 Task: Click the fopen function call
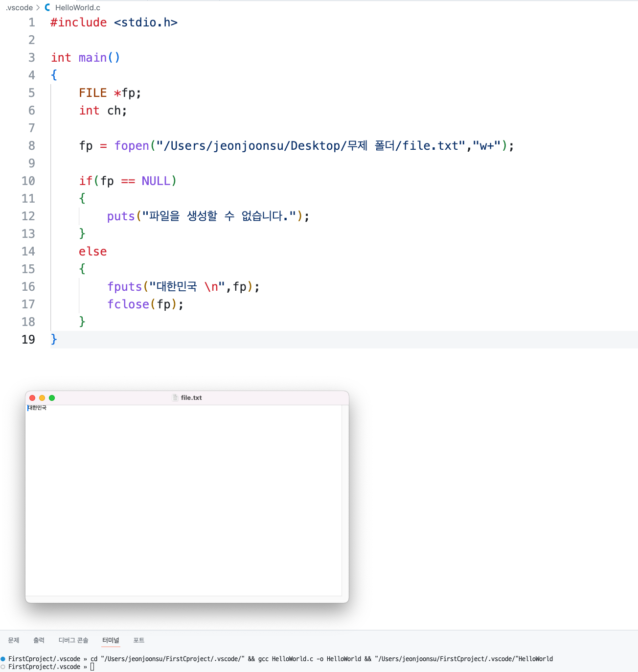(132, 146)
